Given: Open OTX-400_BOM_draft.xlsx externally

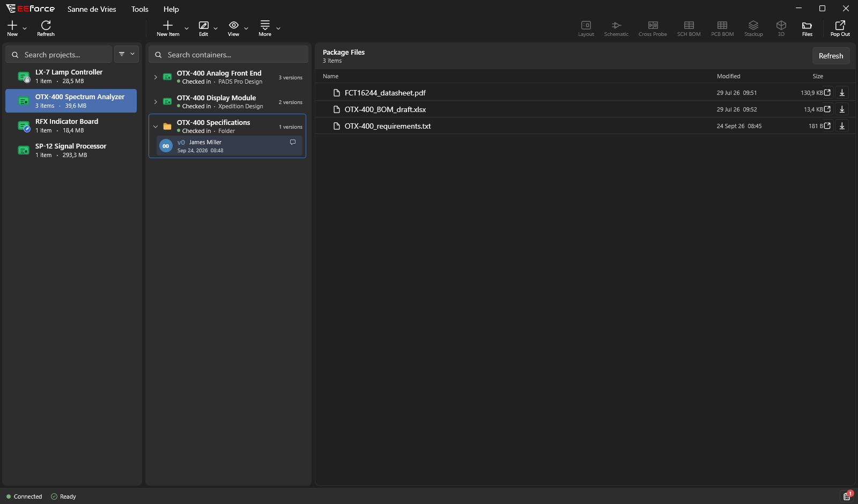Looking at the screenshot, I should click(x=827, y=109).
